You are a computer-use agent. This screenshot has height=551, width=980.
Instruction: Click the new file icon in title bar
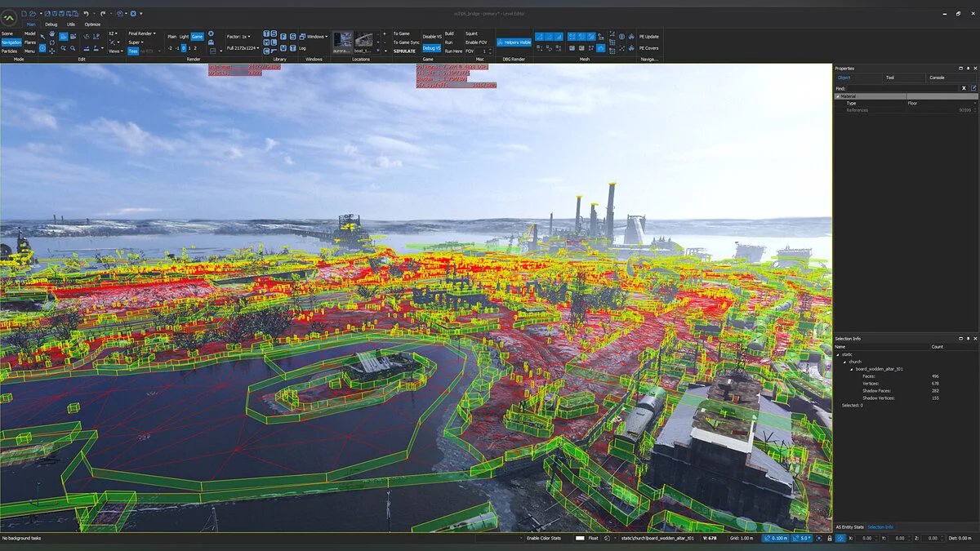tap(24, 13)
